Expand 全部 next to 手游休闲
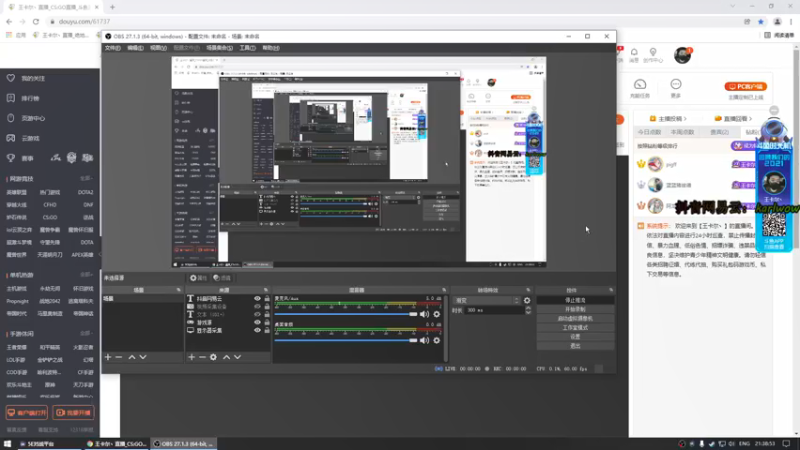This screenshot has height=450, width=800. point(86,334)
